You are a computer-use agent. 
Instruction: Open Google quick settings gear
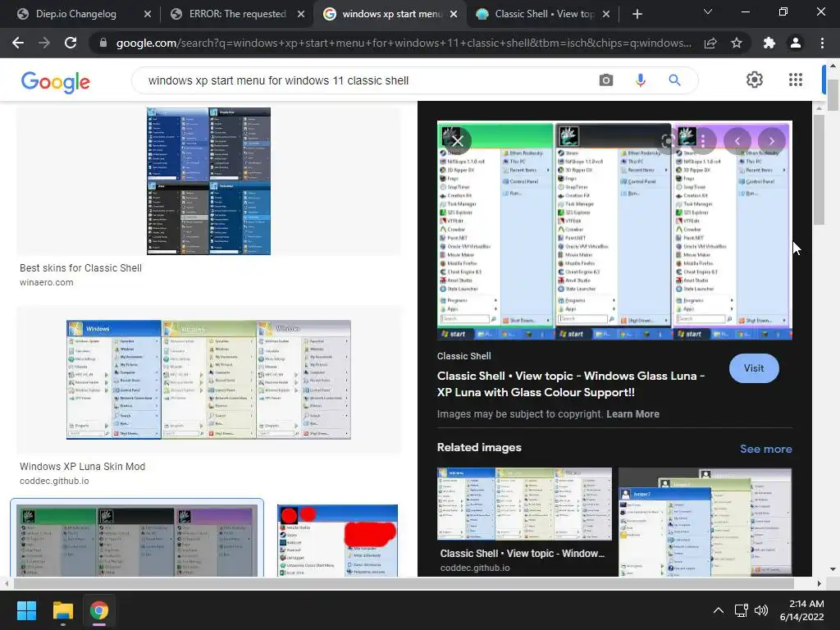click(755, 80)
